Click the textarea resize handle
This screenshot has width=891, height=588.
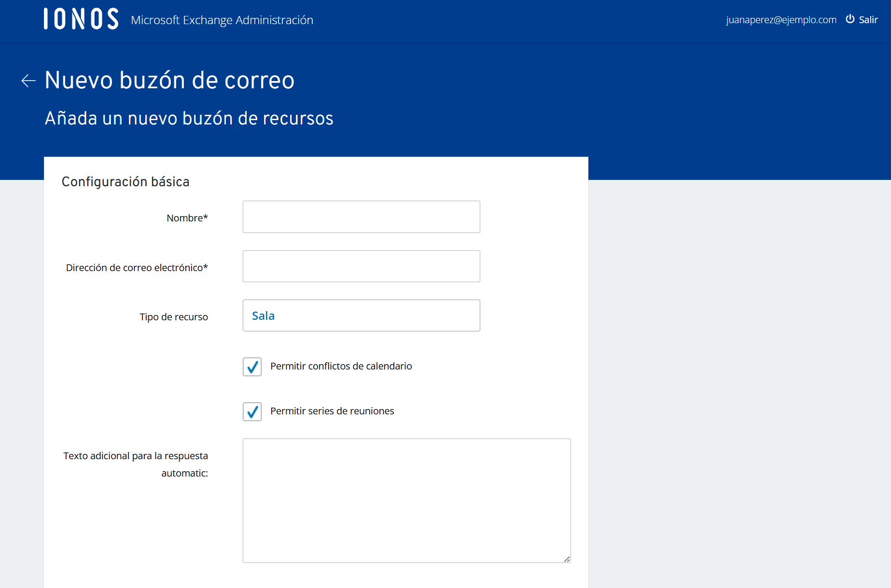(x=567, y=560)
